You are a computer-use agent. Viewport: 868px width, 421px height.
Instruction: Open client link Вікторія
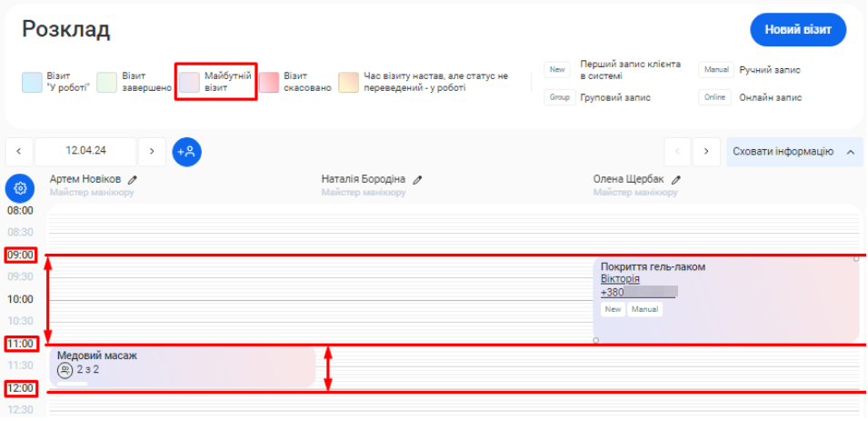[620, 279]
